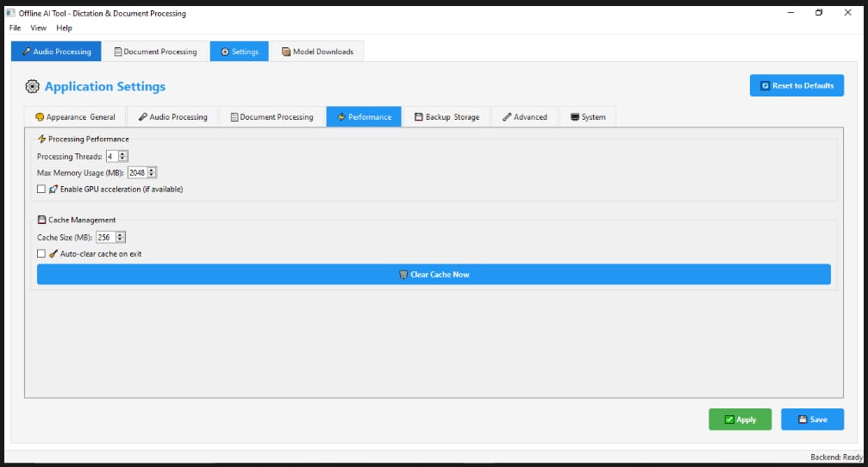Image resolution: width=868 pixels, height=467 pixels.
Task: Open the Backup Storage settings tab
Action: 446,117
